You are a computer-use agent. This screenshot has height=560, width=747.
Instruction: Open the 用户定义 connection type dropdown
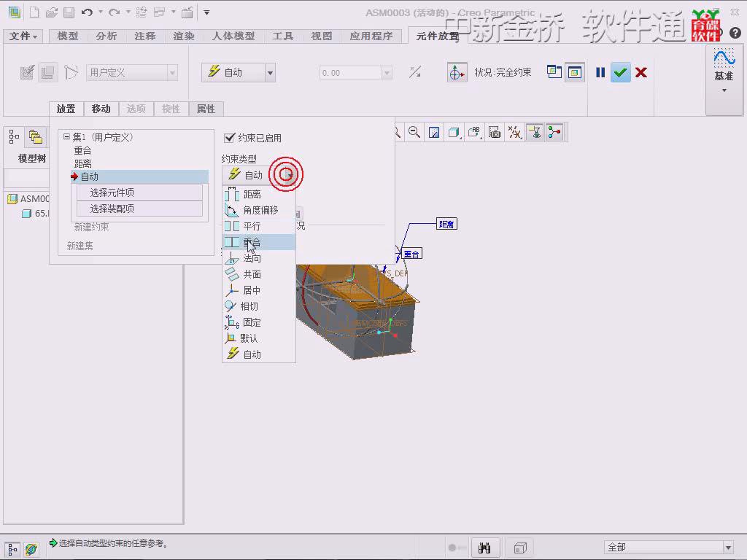[132, 72]
